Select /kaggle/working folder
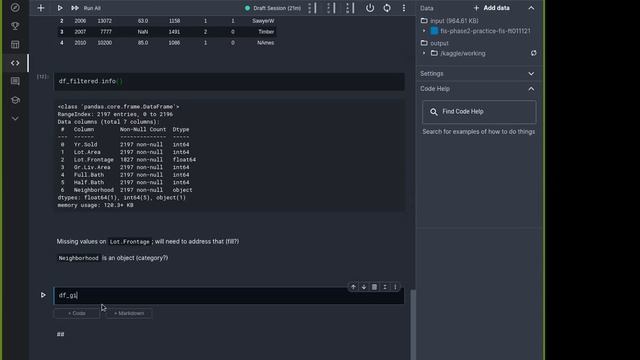640x360 pixels. click(x=458, y=53)
